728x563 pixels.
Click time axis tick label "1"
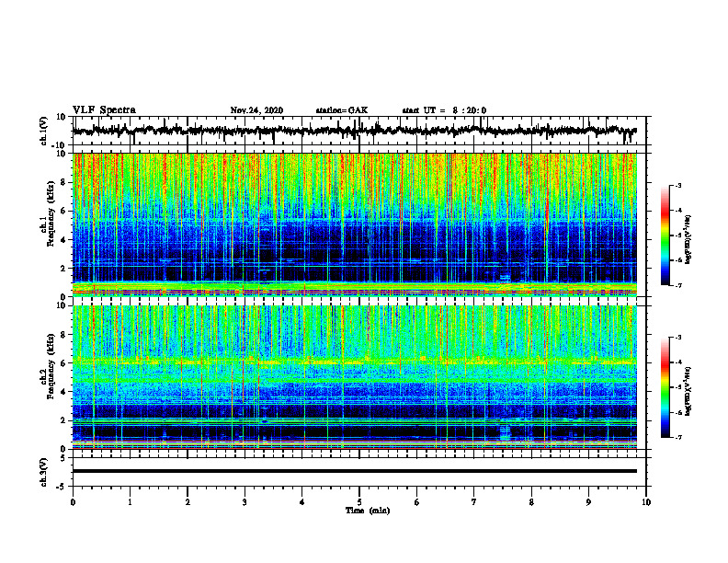click(x=130, y=502)
